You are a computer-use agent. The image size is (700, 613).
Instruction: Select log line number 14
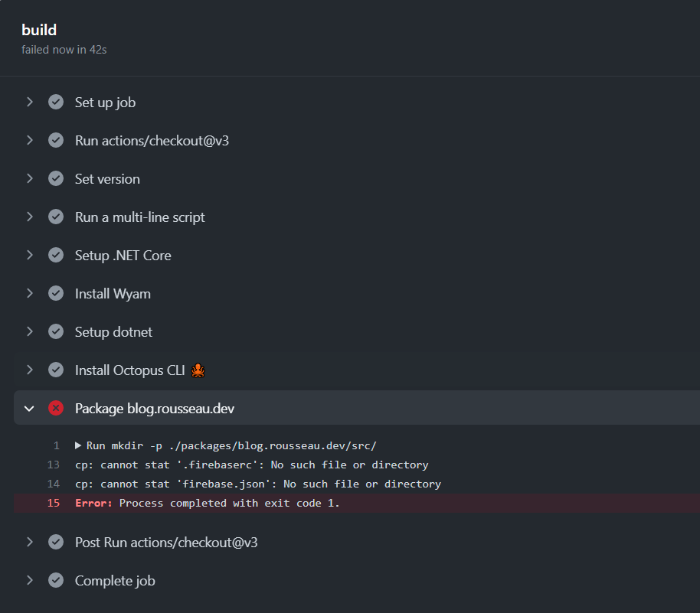(x=53, y=484)
